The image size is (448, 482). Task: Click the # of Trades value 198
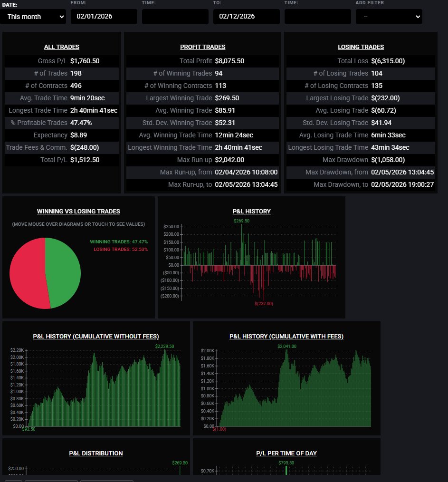[x=76, y=73]
